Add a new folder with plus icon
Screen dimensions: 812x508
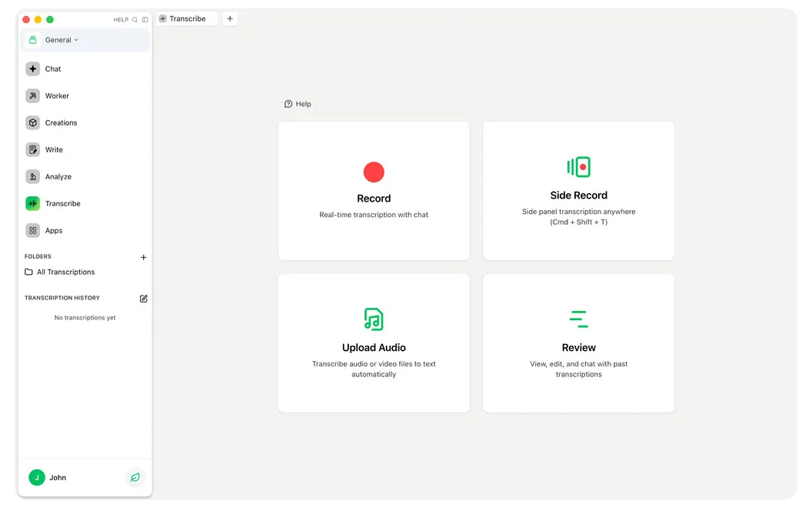[144, 257]
